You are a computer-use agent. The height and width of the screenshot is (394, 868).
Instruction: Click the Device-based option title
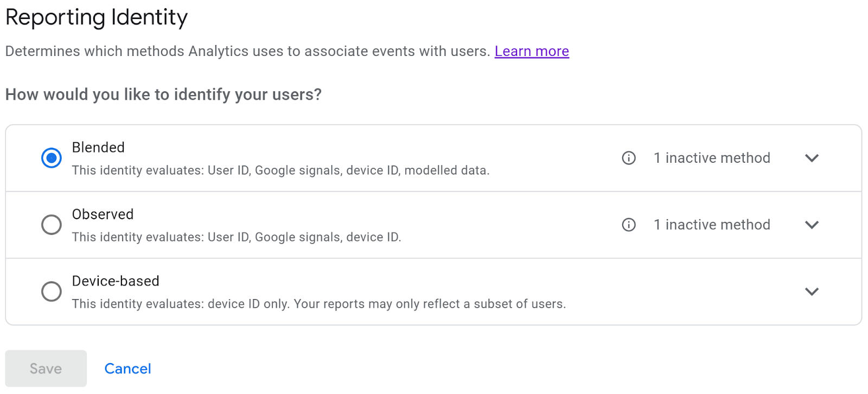point(116,281)
